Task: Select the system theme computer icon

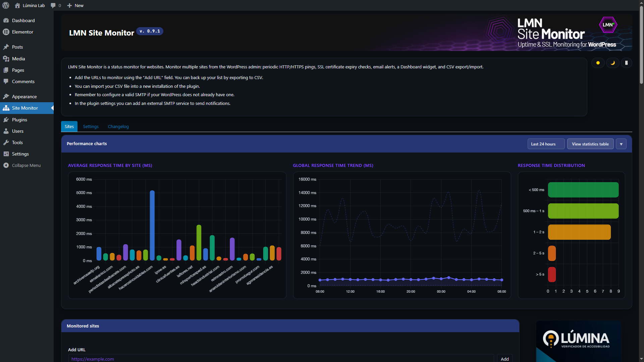Action: pyautogui.click(x=626, y=63)
